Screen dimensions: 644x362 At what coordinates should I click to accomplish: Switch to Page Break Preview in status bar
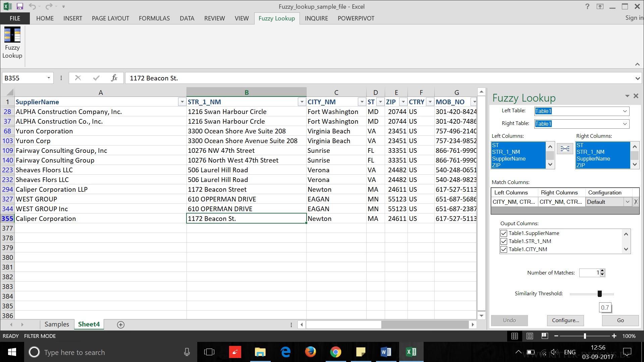(545, 336)
